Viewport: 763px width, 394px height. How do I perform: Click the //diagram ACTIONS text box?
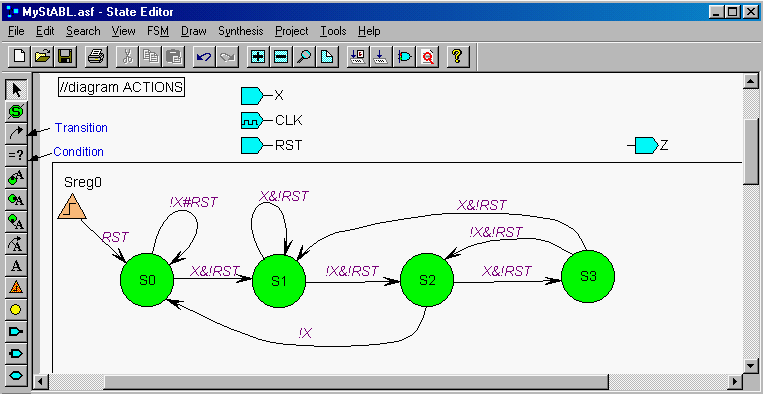(121, 88)
